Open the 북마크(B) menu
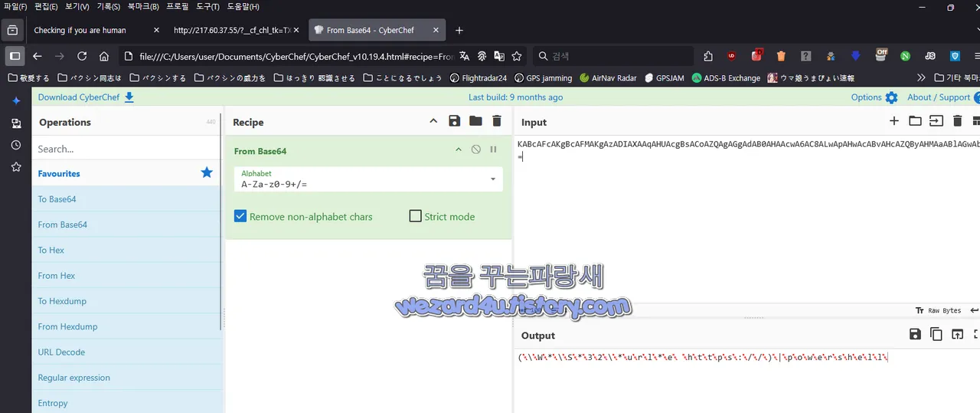 (143, 7)
